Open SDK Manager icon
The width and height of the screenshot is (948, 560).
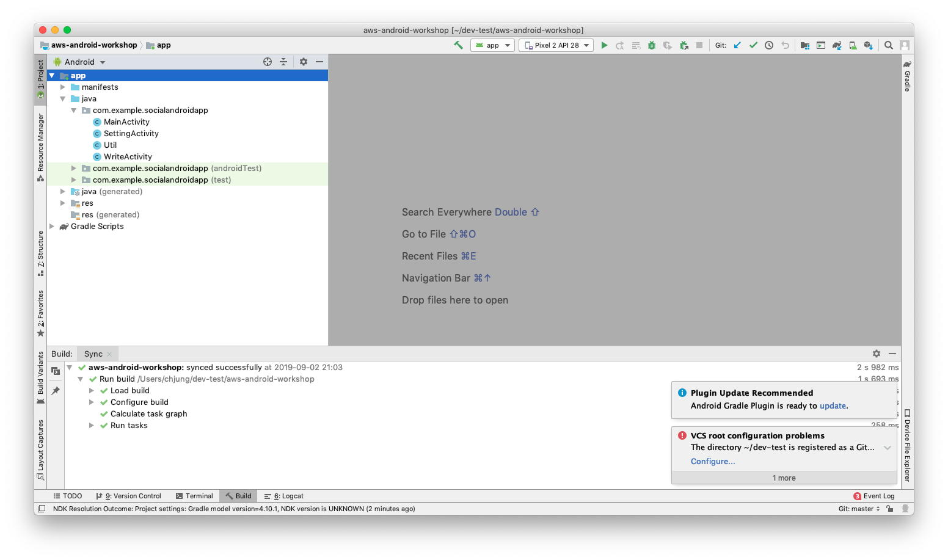(869, 45)
